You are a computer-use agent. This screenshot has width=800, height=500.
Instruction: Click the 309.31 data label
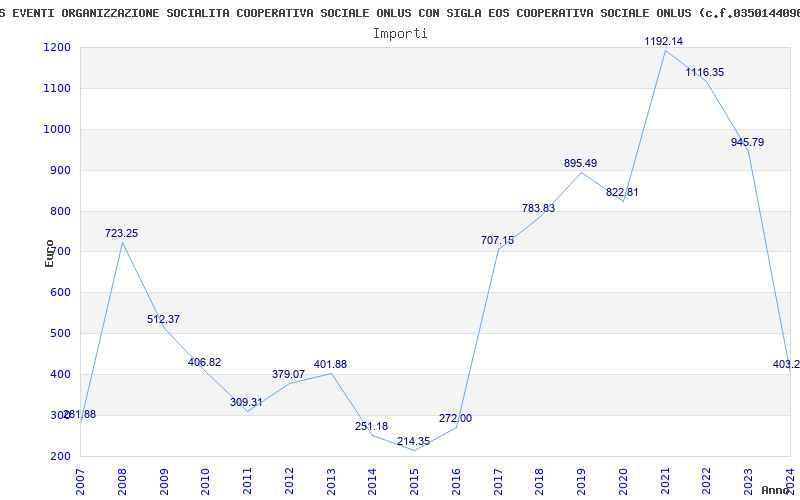(246, 402)
